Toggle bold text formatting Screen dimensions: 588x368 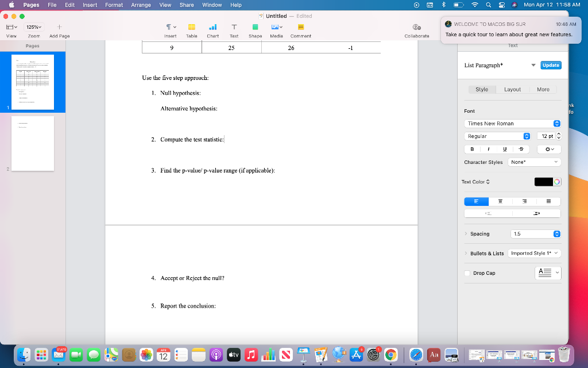click(471, 148)
